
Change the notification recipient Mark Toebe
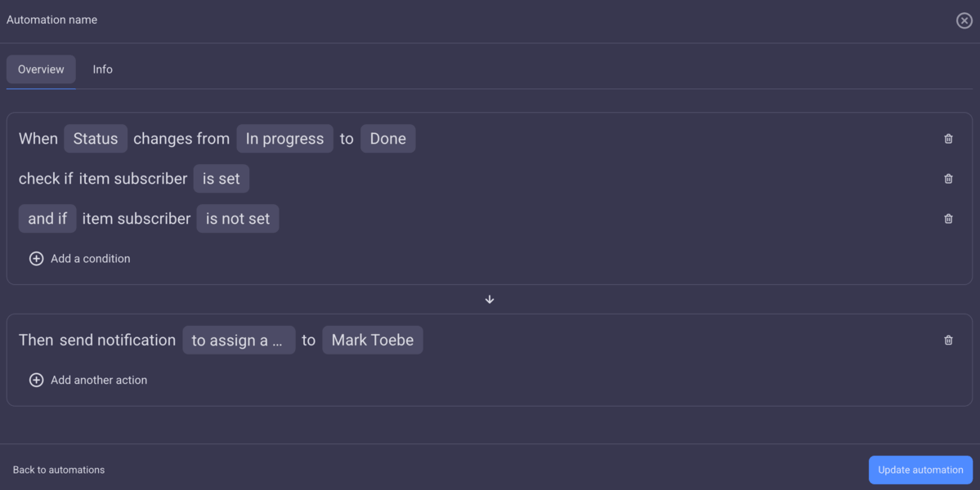(x=372, y=340)
